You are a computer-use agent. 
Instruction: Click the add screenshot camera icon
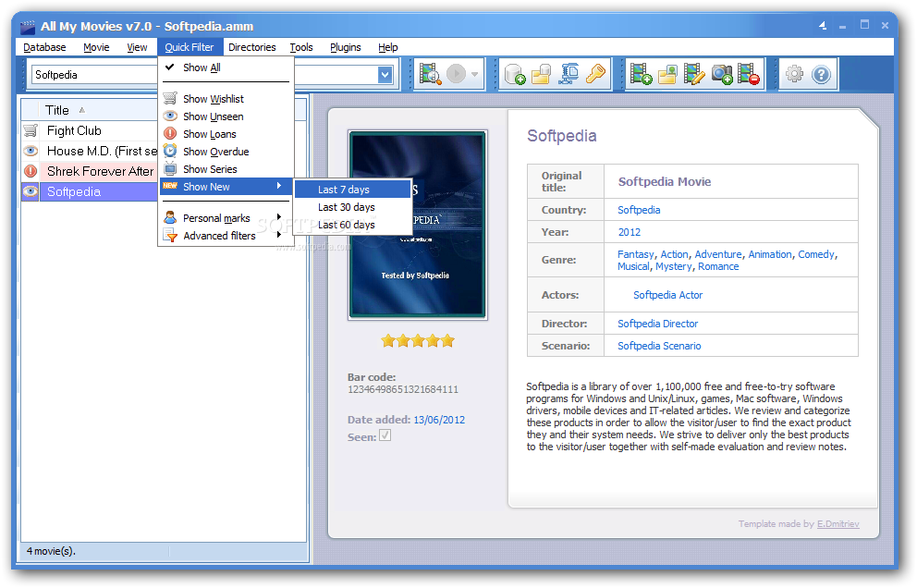pyautogui.click(x=722, y=74)
